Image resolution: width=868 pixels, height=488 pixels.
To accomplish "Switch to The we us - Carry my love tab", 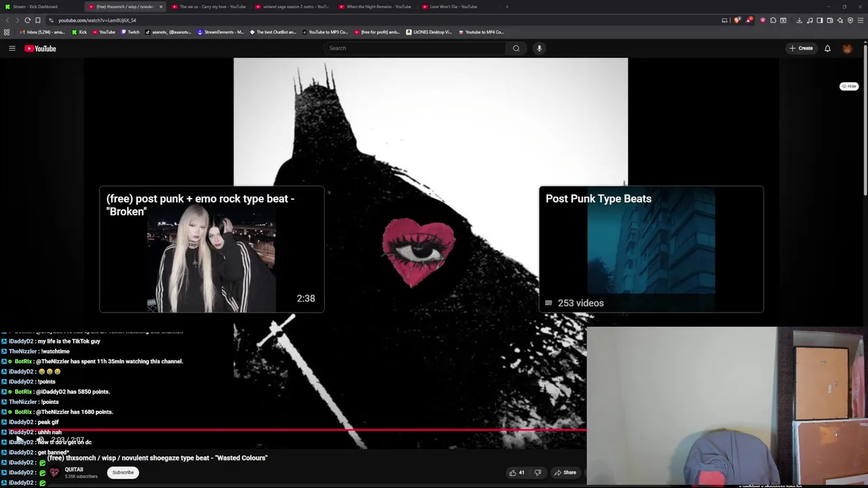I will [x=209, y=7].
